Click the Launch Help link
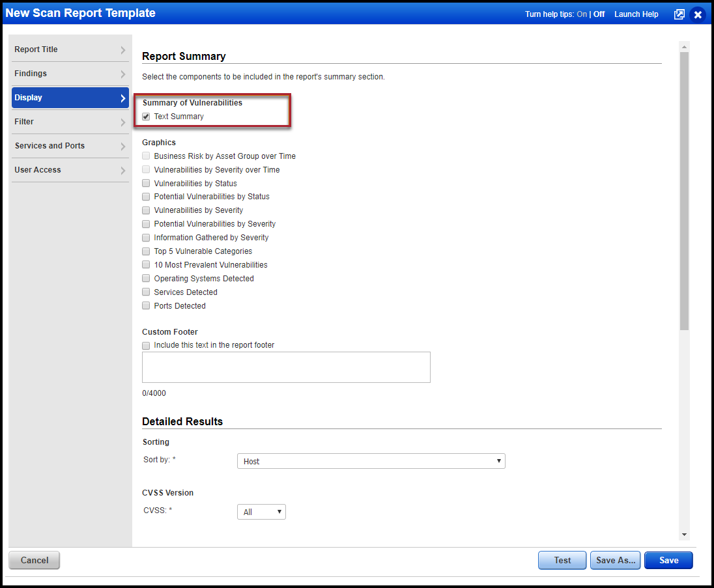Image resolution: width=714 pixels, height=588 pixels. pyautogui.click(x=636, y=14)
